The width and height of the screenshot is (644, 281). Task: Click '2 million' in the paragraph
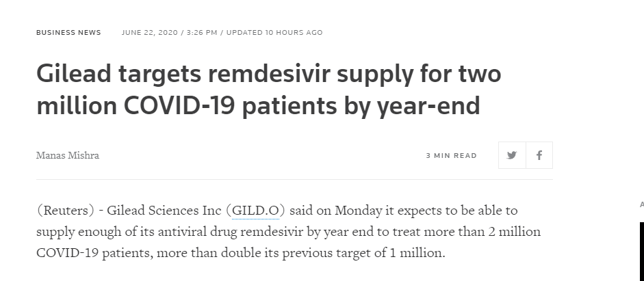pos(515,232)
